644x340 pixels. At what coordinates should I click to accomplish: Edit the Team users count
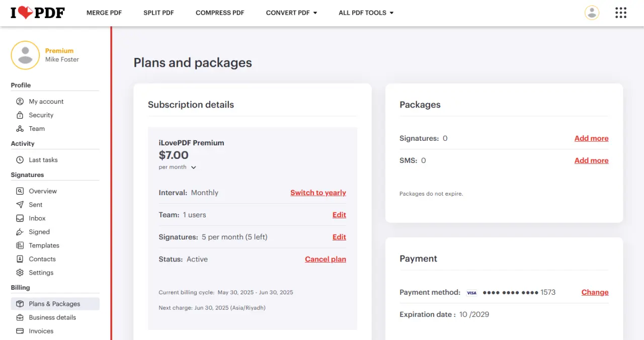[339, 215]
